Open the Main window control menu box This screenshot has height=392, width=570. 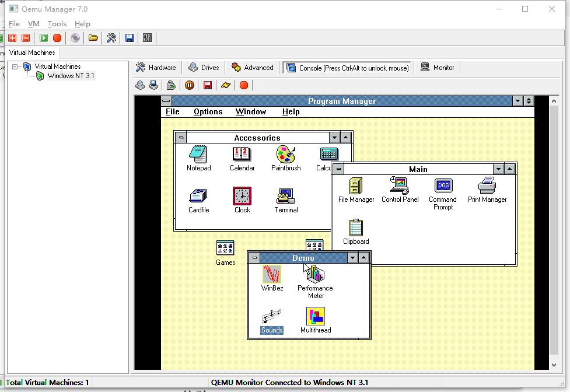point(338,169)
